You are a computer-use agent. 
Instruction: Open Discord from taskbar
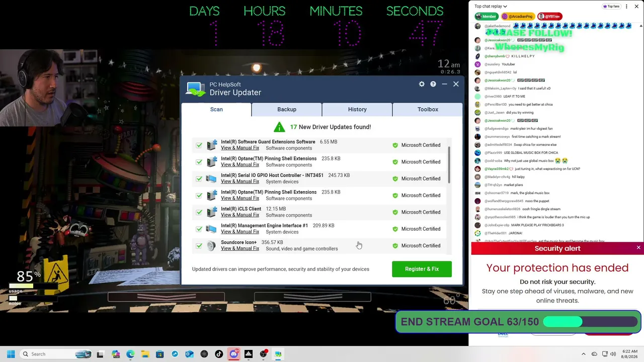[233, 354]
